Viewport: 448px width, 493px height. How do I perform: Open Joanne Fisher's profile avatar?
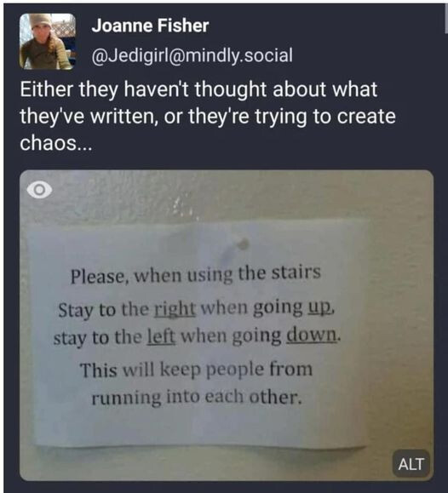tap(48, 42)
